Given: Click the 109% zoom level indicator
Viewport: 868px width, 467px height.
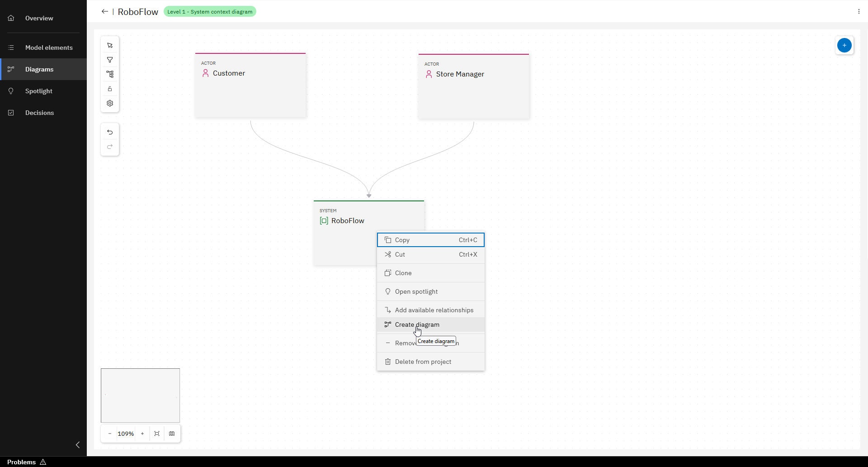Looking at the screenshot, I should tap(126, 434).
